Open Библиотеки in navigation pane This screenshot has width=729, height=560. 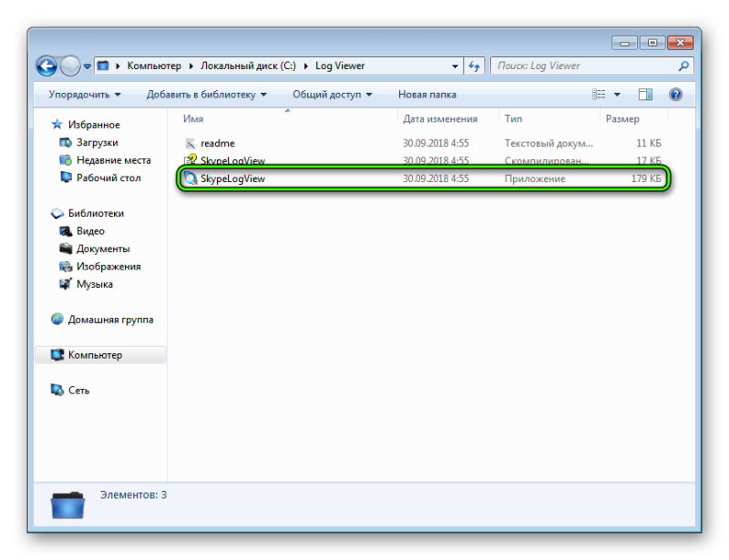(x=96, y=213)
